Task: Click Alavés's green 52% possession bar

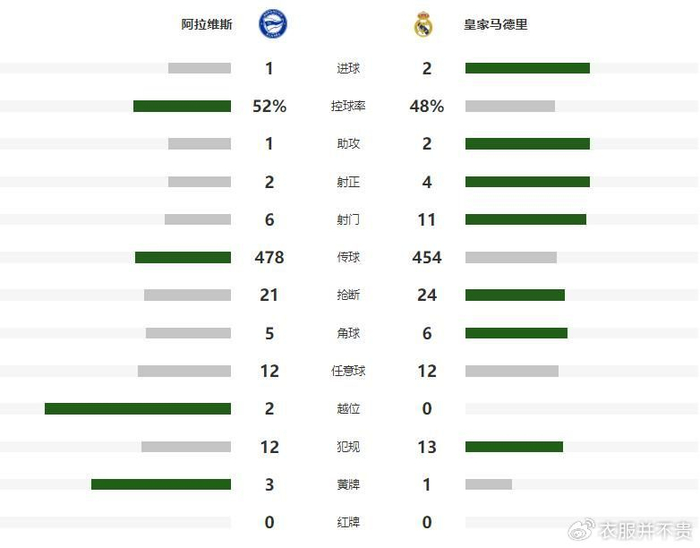Action: point(182,106)
